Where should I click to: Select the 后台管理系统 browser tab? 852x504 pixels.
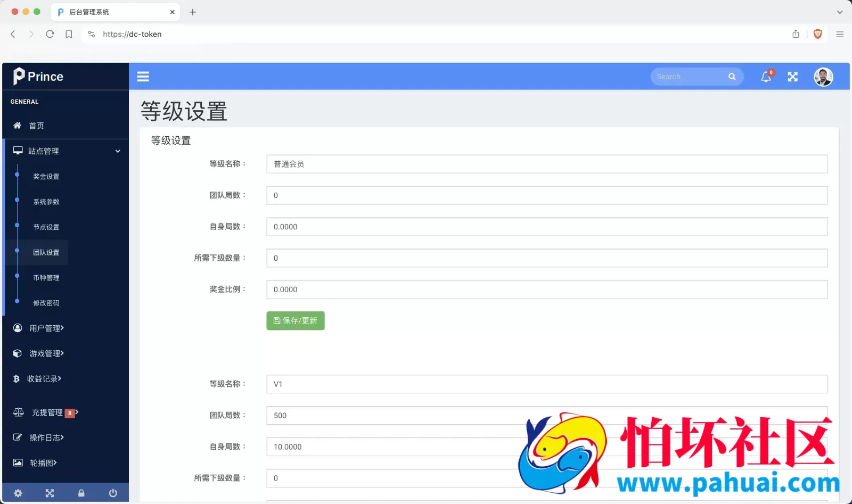(115, 12)
